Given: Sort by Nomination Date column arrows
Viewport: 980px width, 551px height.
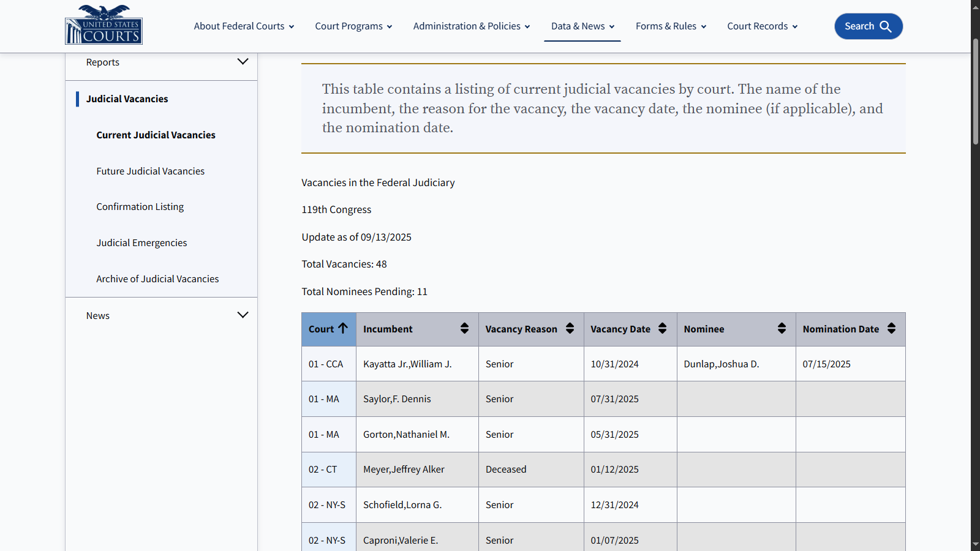Looking at the screenshot, I should point(891,329).
